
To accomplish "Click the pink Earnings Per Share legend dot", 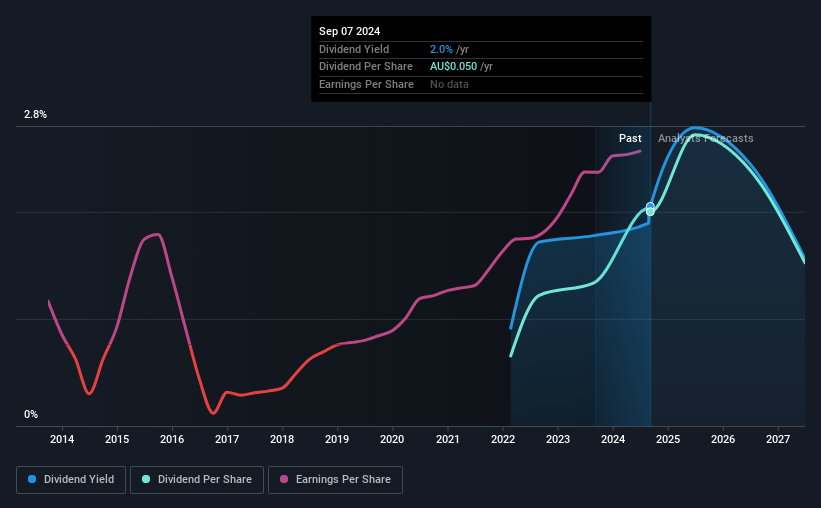I will (x=284, y=479).
